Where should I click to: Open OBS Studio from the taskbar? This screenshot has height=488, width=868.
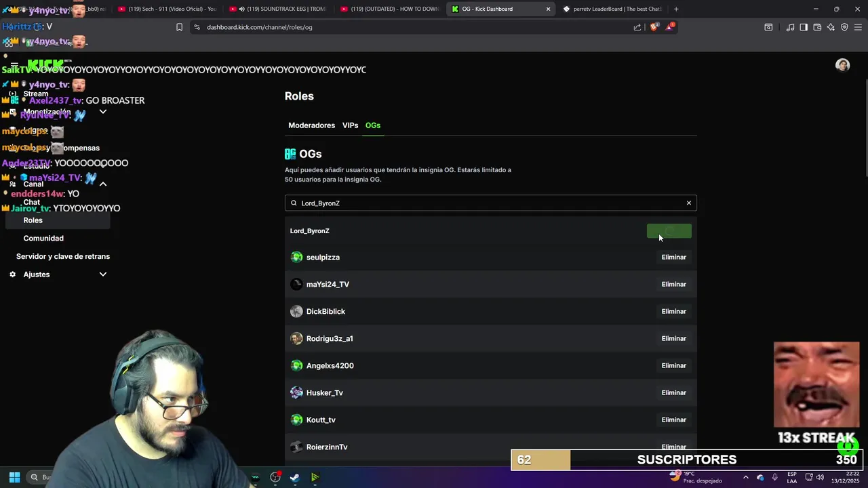click(x=275, y=477)
